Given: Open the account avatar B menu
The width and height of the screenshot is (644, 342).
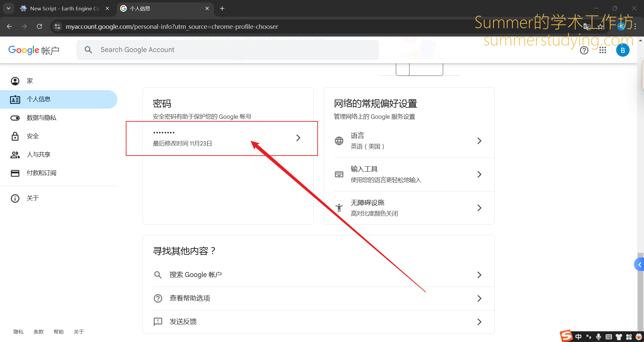Looking at the screenshot, I should (623, 50).
